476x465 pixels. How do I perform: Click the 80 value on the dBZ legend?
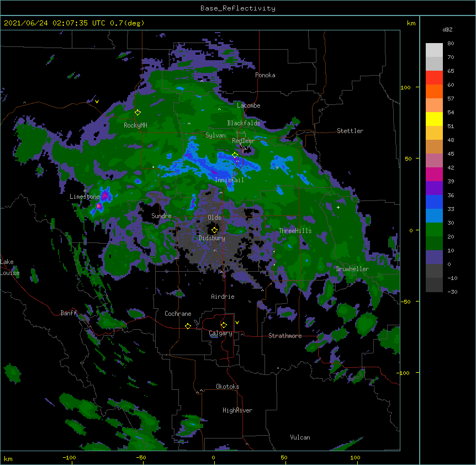[x=451, y=44]
